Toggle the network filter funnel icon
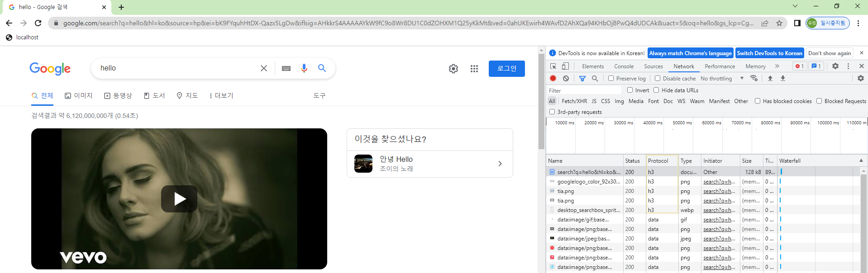The width and height of the screenshot is (868, 273). pos(582,78)
